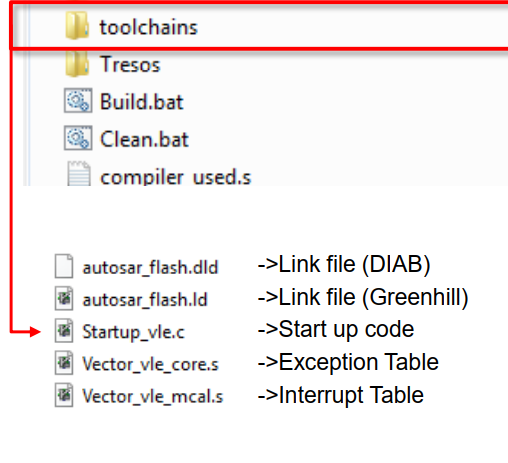Select the compiler_used.s file name
Viewport: 508px width, 463px height.
(175, 177)
